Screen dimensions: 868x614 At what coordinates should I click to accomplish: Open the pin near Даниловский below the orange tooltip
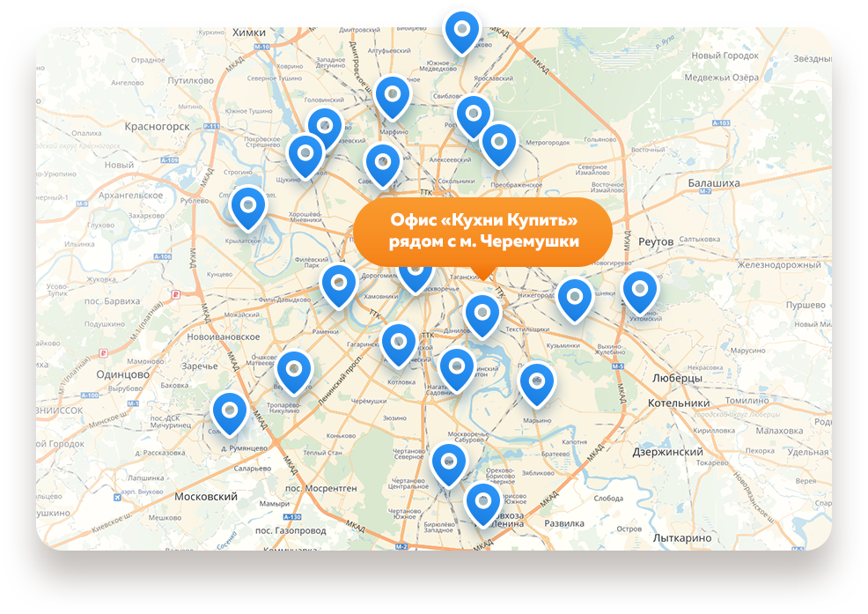[x=482, y=316]
